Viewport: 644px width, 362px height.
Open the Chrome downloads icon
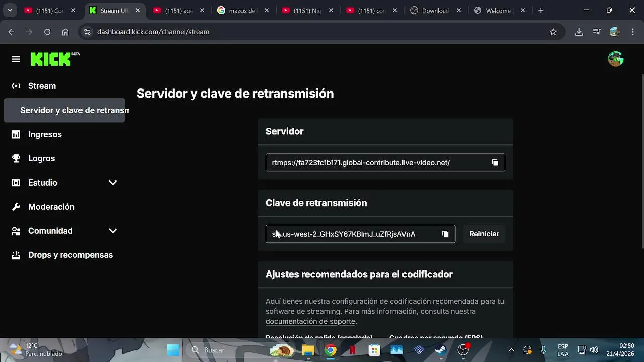(x=579, y=32)
